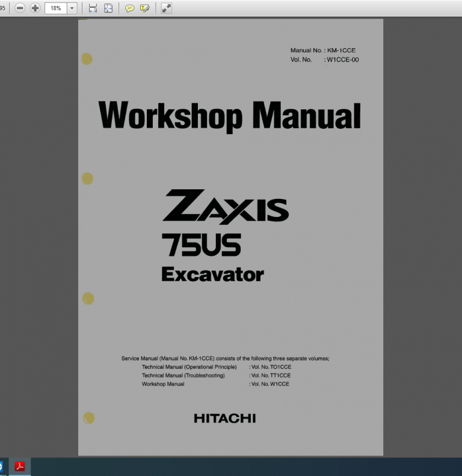Viewport: 462px width, 476px height.
Task: Click the HITACHI brand text
Action: [225, 418]
